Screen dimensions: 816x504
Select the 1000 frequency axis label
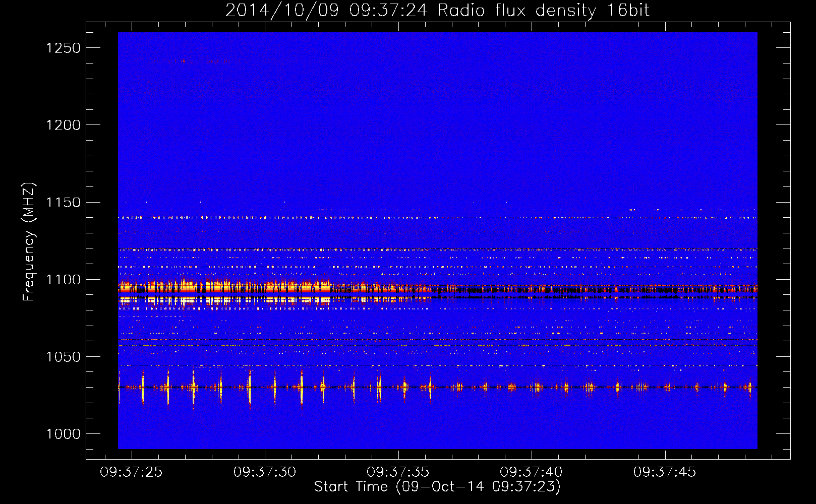pyautogui.click(x=63, y=434)
